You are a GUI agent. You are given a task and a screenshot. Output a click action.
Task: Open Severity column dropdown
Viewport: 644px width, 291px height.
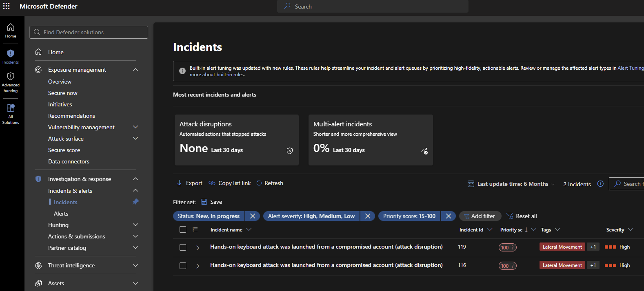point(631,229)
